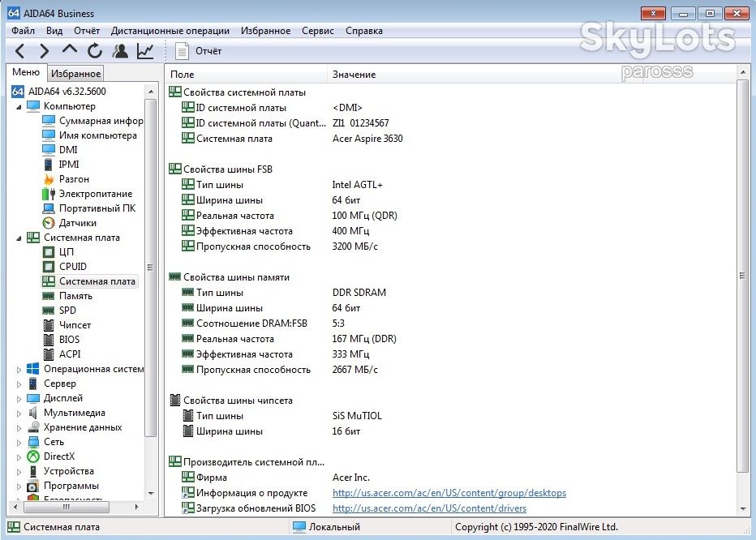The width and height of the screenshot is (756, 540).
Task: Click the Отчёт report toolbar button
Action: pyautogui.click(x=198, y=50)
